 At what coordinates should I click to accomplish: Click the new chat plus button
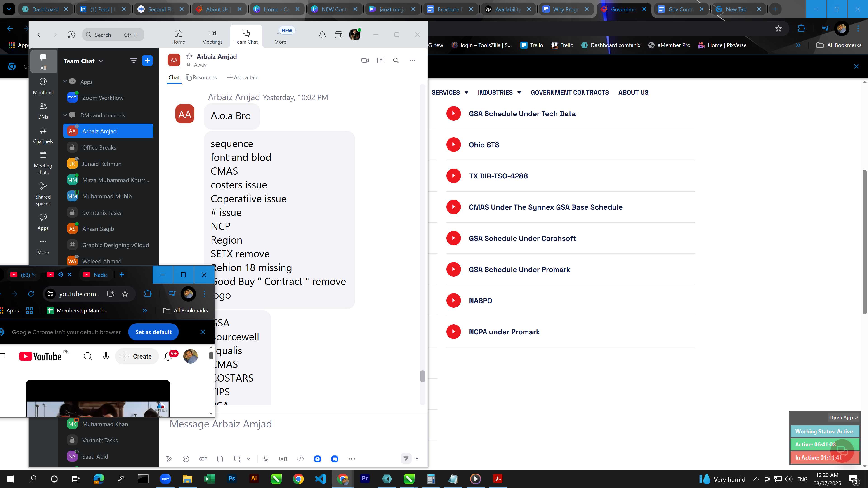click(x=147, y=61)
